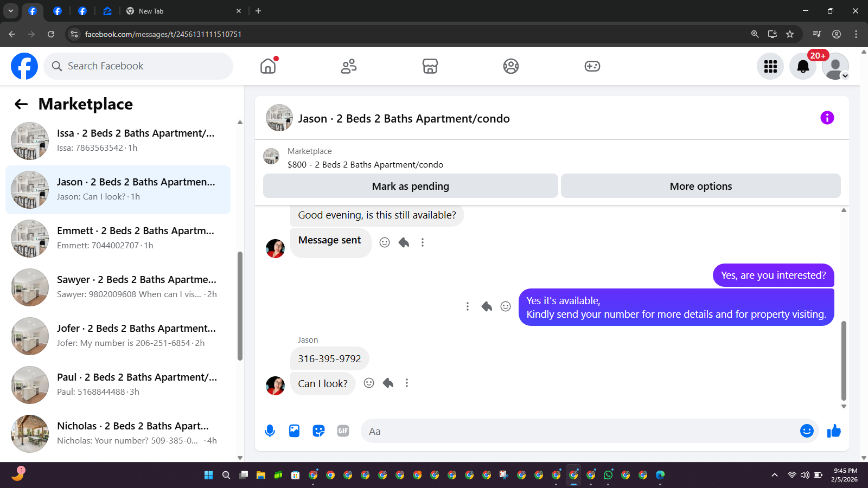Go back using the Marketplace arrow

21,104
